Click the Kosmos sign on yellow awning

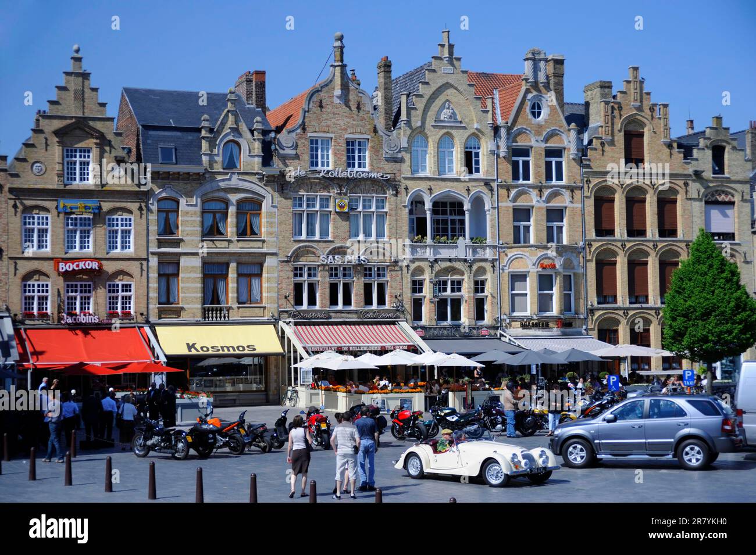click(x=220, y=348)
